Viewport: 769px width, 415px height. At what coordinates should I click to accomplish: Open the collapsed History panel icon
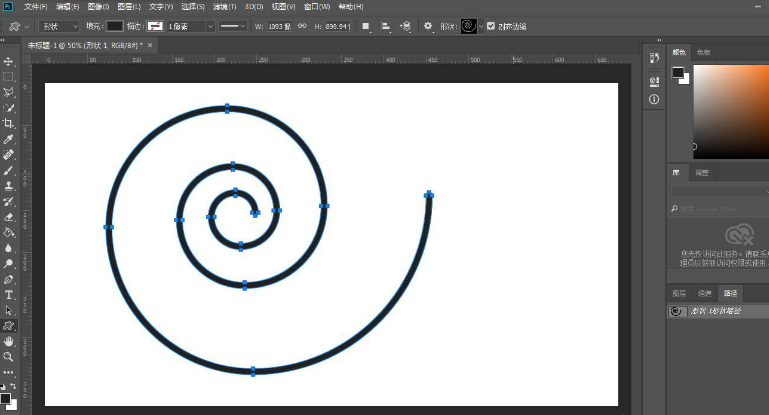point(654,58)
